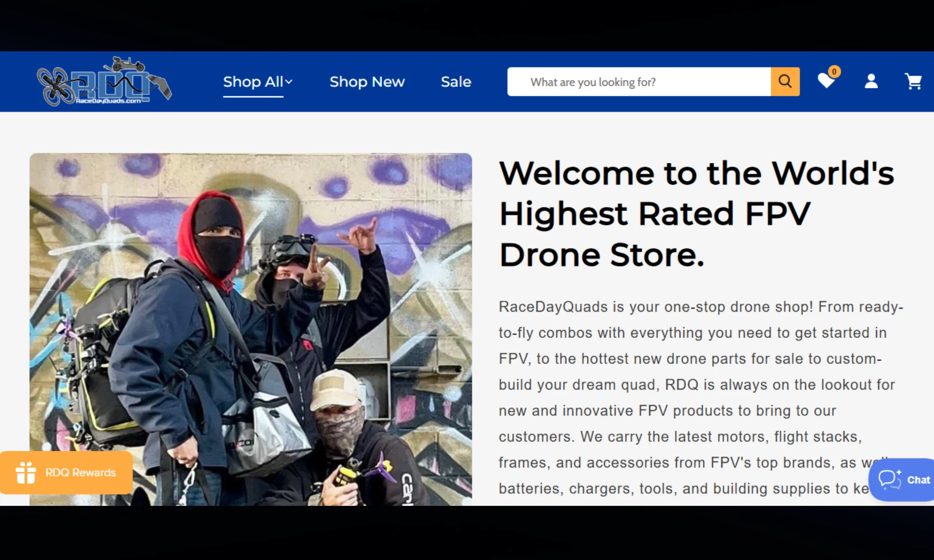The image size is (934, 560).
Task: Click the chat bubble icon
Action: pyautogui.click(x=889, y=479)
